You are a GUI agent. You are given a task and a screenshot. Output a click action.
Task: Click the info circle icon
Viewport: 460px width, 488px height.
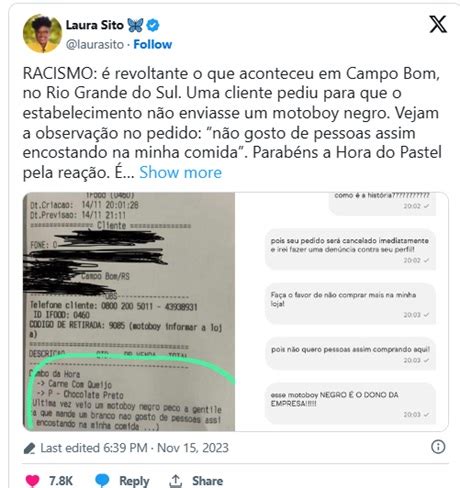438,447
